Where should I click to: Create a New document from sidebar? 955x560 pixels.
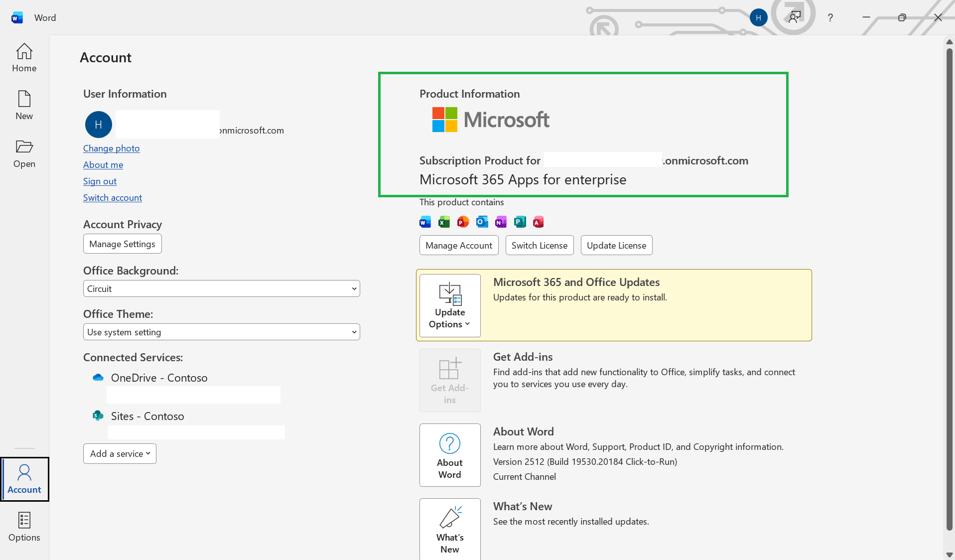pos(24,106)
